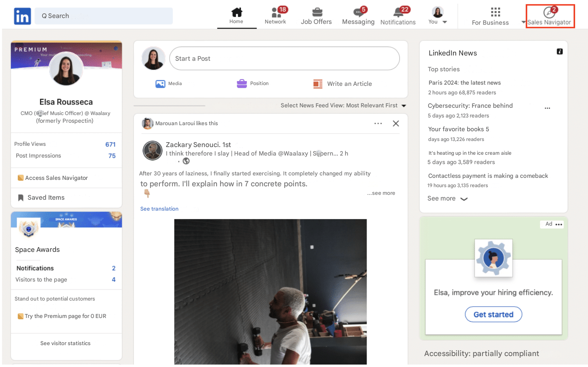588x367 pixels.
Task: Click the LinkedIn News info icon
Action: [560, 51]
